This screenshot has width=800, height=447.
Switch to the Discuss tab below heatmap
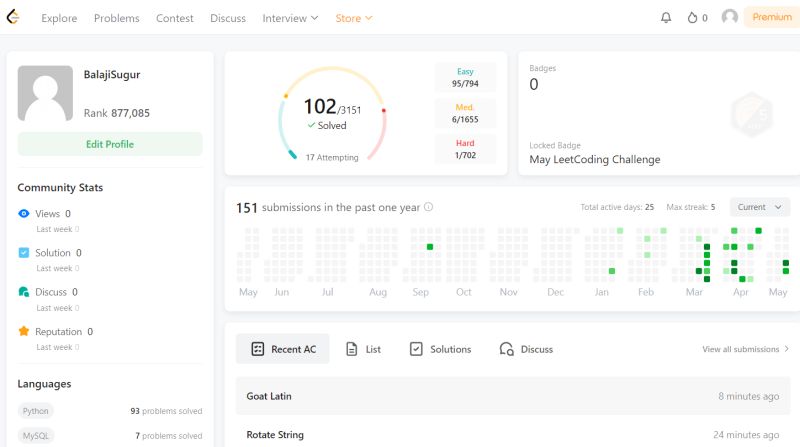click(x=526, y=349)
